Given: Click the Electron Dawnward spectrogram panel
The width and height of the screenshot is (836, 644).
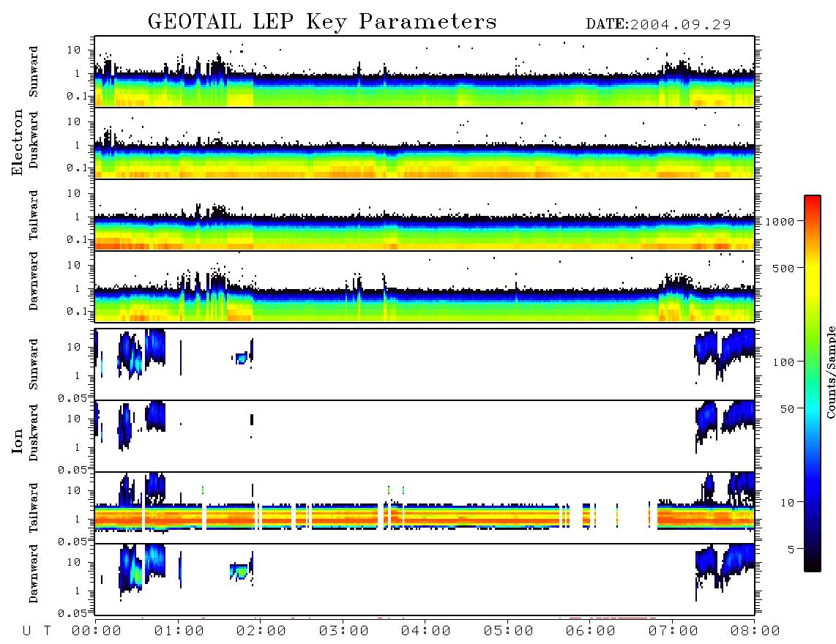Looking at the screenshot, I should pos(425,287).
